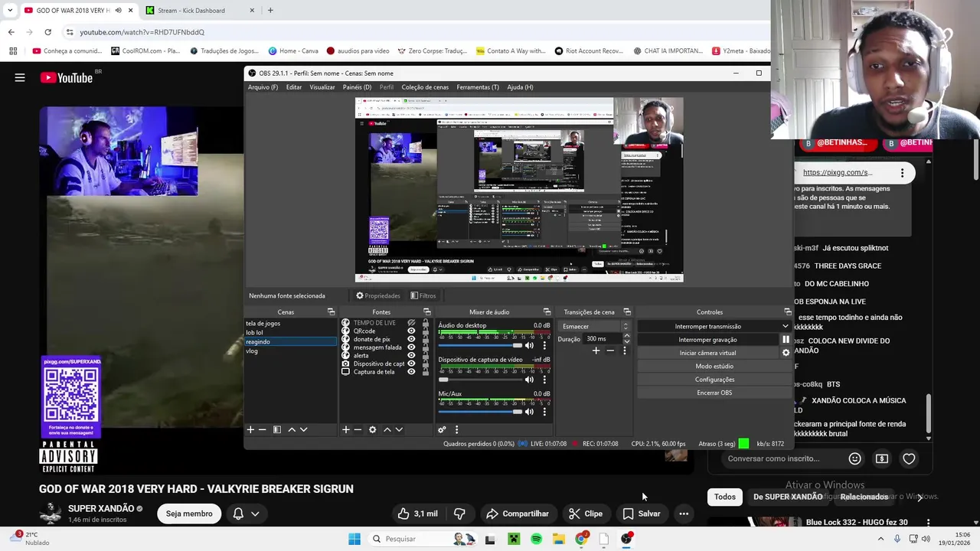This screenshot has height=551, width=980.
Task: Click Seja membro button
Action: [189, 514]
